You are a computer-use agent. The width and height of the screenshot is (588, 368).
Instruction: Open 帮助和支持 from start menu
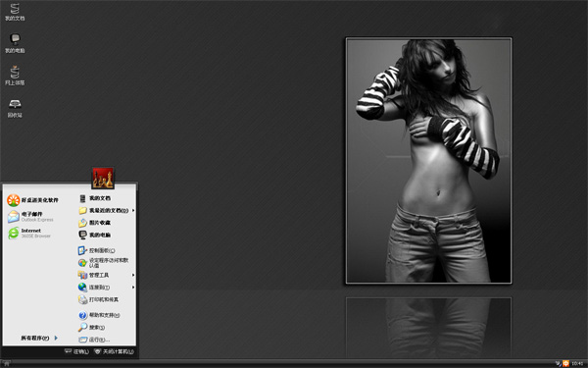point(99,315)
